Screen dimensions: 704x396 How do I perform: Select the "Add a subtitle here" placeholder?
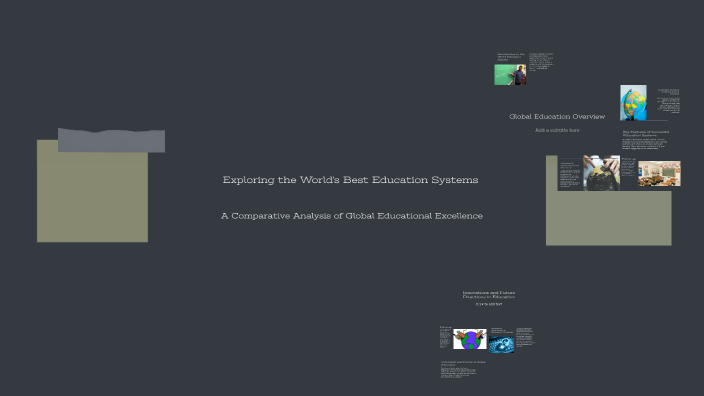click(x=557, y=130)
